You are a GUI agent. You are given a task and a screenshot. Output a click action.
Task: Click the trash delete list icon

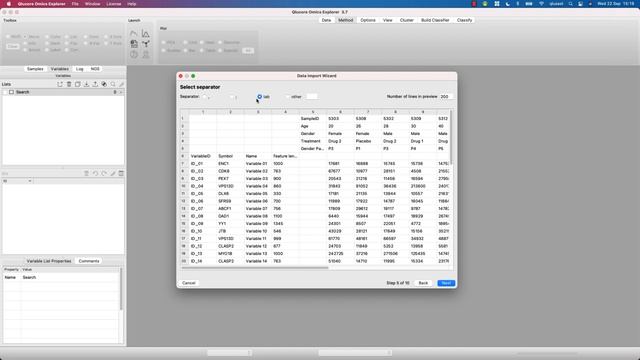coord(69,84)
